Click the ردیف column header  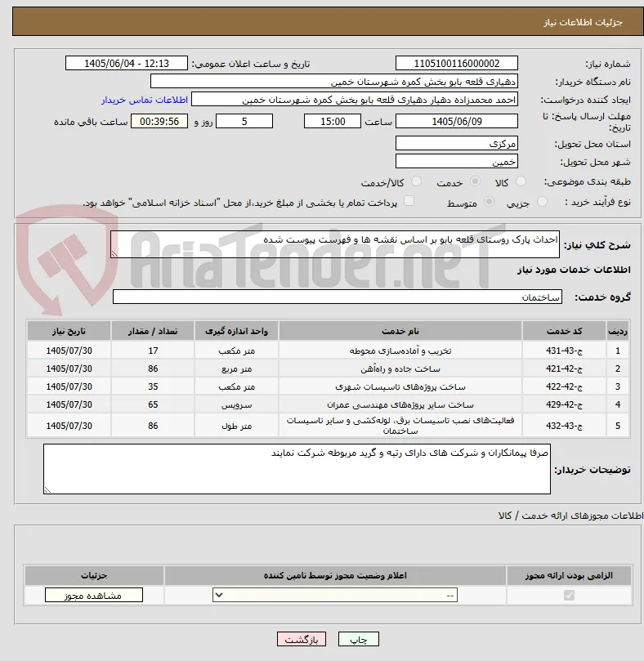[617, 331]
